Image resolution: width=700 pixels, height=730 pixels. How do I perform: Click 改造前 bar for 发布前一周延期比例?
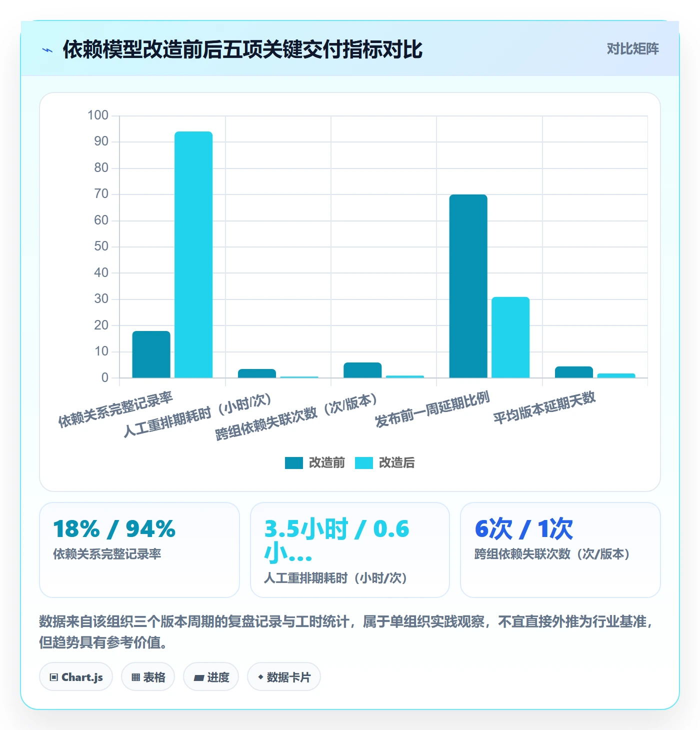[x=468, y=286]
